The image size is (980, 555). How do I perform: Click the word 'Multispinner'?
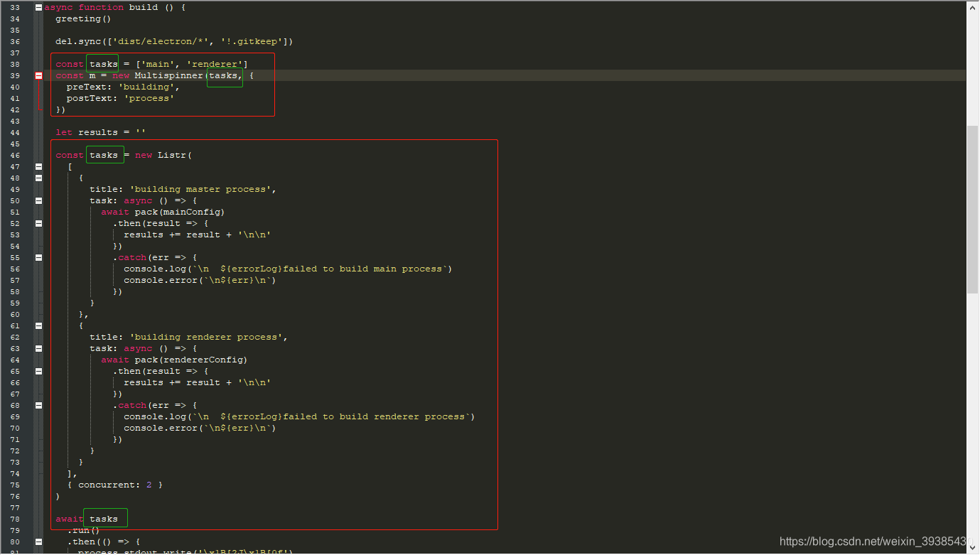pos(169,75)
